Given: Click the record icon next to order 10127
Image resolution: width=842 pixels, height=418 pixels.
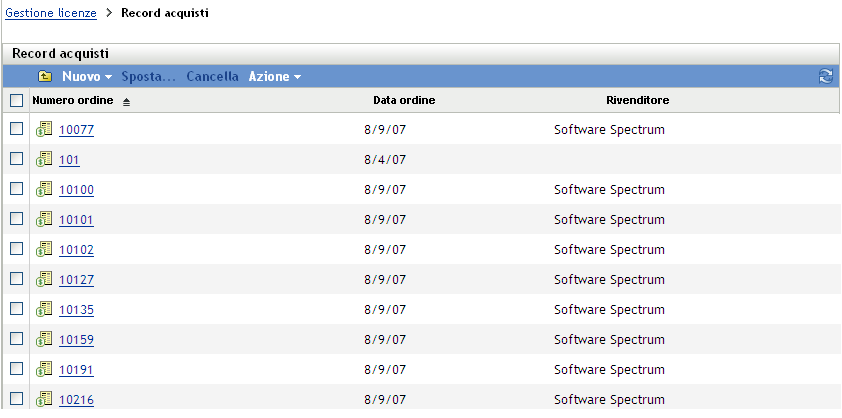Looking at the screenshot, I should click(x=44, y=279).
